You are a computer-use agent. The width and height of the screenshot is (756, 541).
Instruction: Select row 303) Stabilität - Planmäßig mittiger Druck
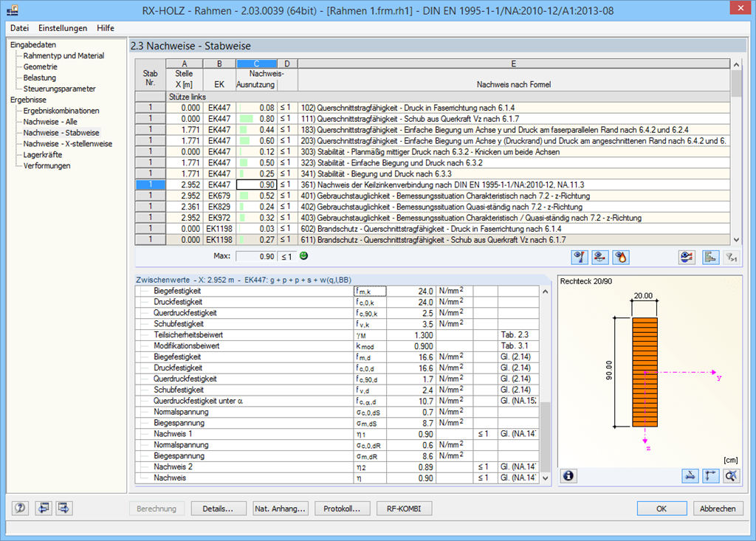click(433, 152)
